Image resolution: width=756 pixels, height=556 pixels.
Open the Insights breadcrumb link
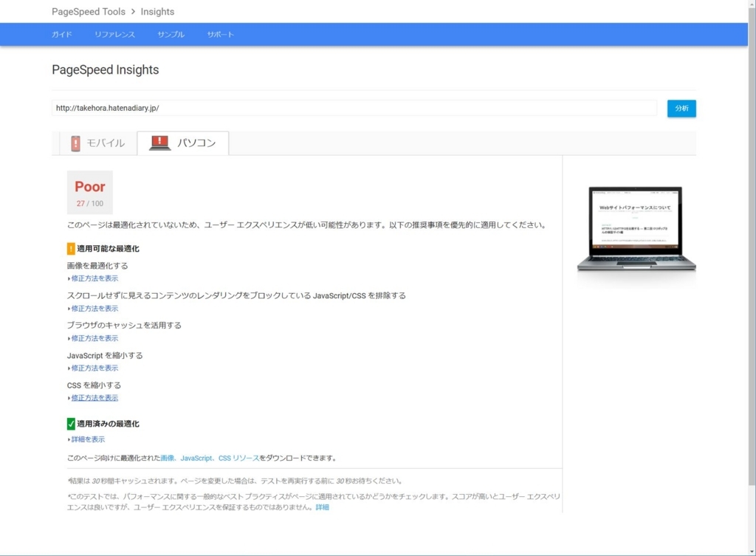coord(157,12)
